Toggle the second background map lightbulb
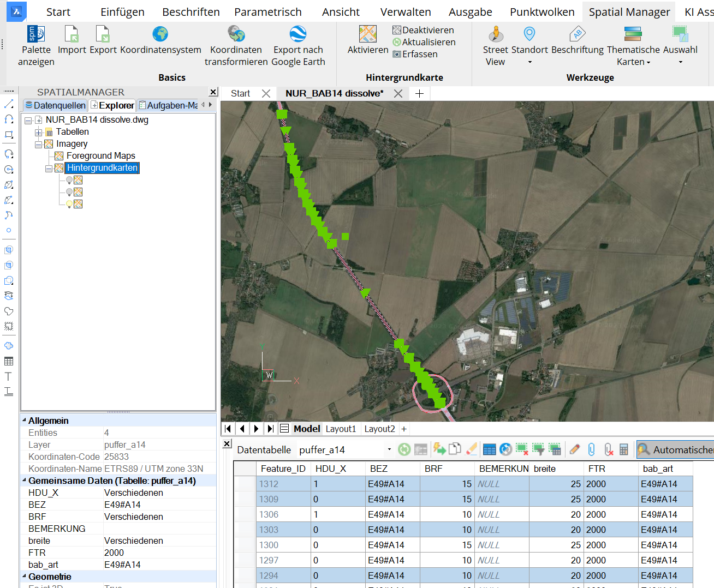714x588 pixels. [69, 192]
